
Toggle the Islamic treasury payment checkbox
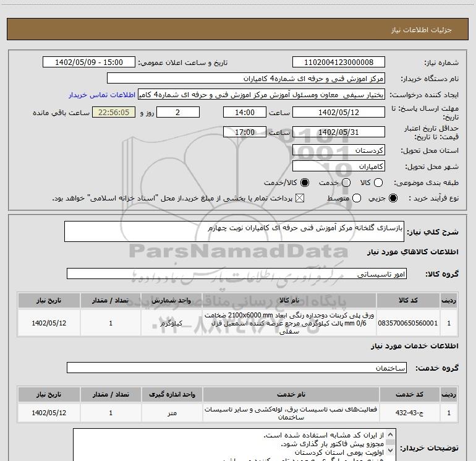point(300,198)
